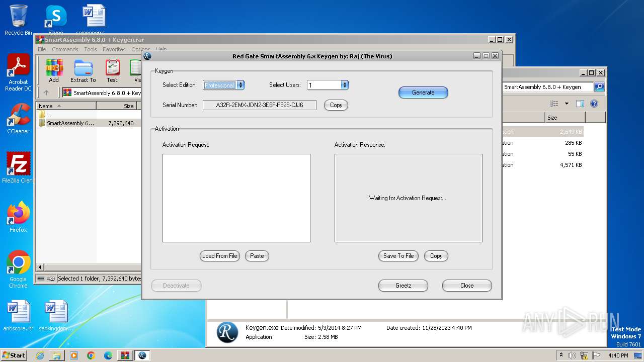Copy the Activation Response text
This screenshot has width=644, height=362.
[x=436, y=256]
